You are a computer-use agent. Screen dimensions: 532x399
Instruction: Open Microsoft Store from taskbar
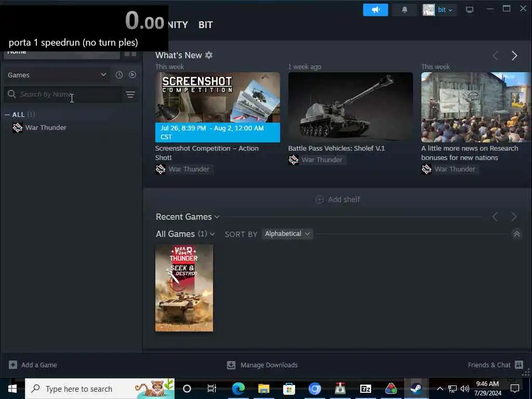[289, 389]
